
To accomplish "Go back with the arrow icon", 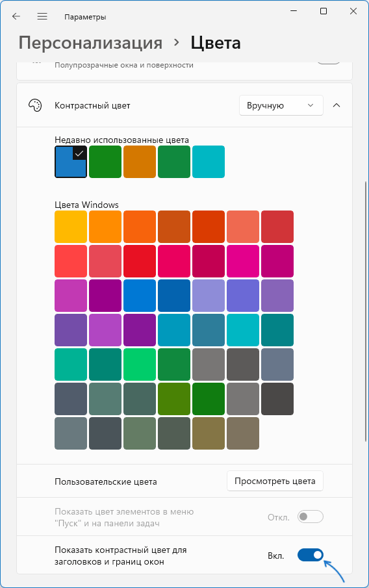I will click(x=16, y=16).
